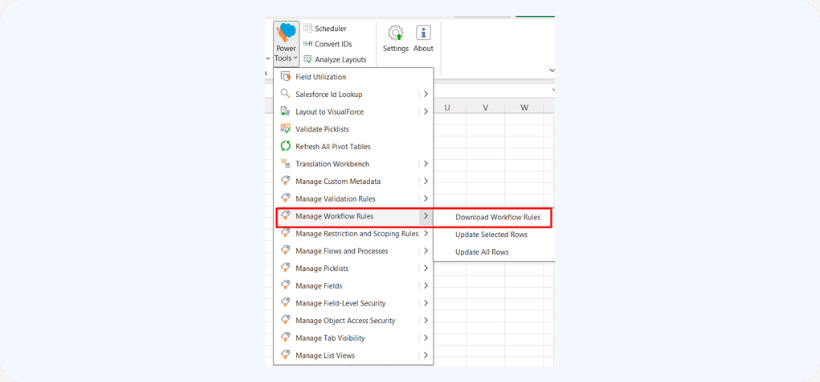The image size is (820, 382).
Task: Choose Validate Picklists menu entry
Action: coord(354,129)
